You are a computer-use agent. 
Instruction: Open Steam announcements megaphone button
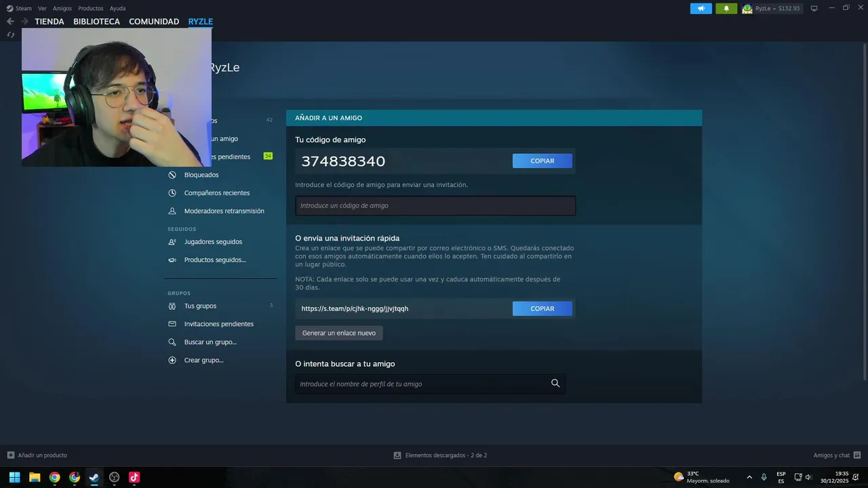click(x=701, y=8)
